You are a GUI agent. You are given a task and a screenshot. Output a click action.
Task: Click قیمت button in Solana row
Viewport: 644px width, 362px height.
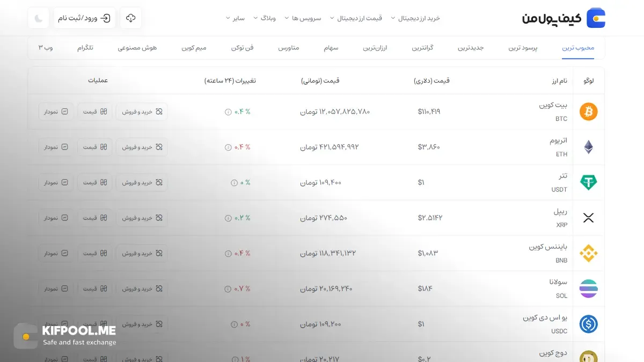click(x=95, y=289)
